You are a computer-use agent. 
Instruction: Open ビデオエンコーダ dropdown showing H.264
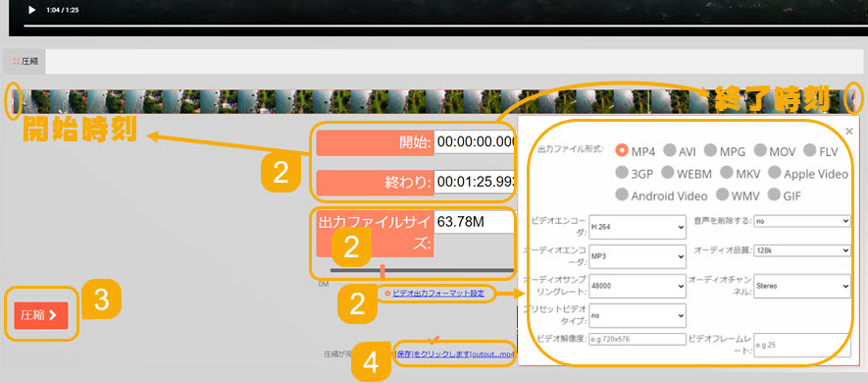638,227
